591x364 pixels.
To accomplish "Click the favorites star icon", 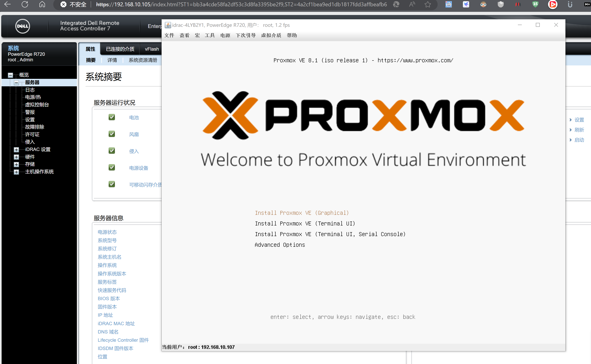I will [x=428, y=4].
